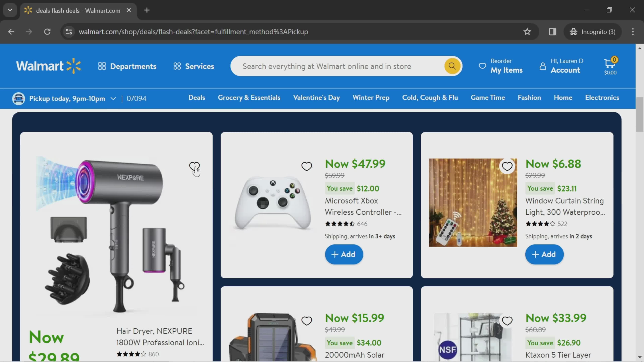Open Ktaxon 5 Tier Layer title
Viewport: 644px width, 362px height.
(558, 355)
